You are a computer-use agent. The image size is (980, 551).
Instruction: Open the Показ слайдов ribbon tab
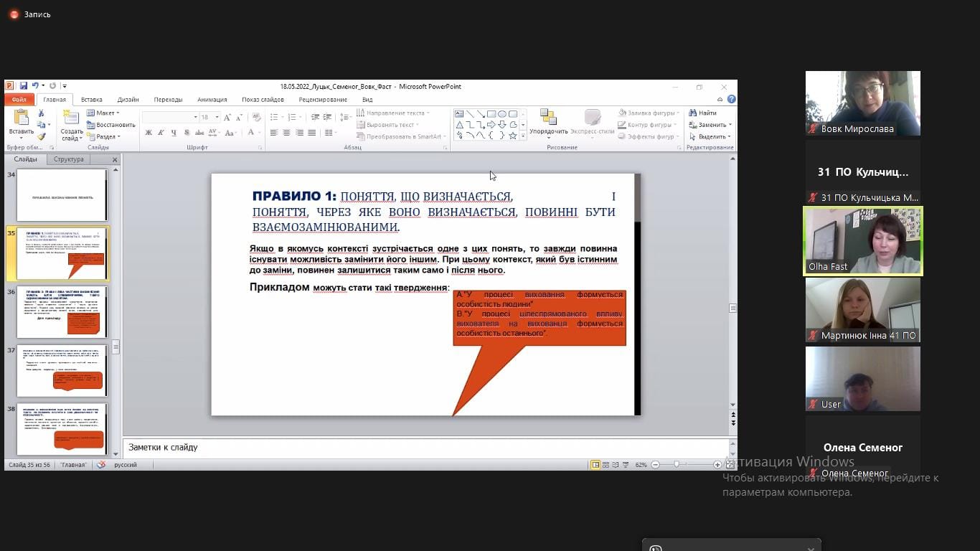263,100
